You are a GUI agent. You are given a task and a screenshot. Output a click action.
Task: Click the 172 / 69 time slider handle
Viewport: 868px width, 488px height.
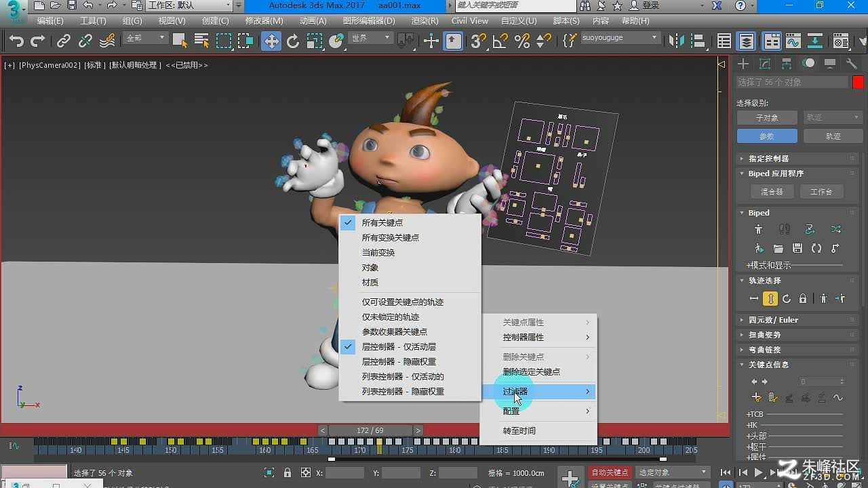click(x=370, y=430)
